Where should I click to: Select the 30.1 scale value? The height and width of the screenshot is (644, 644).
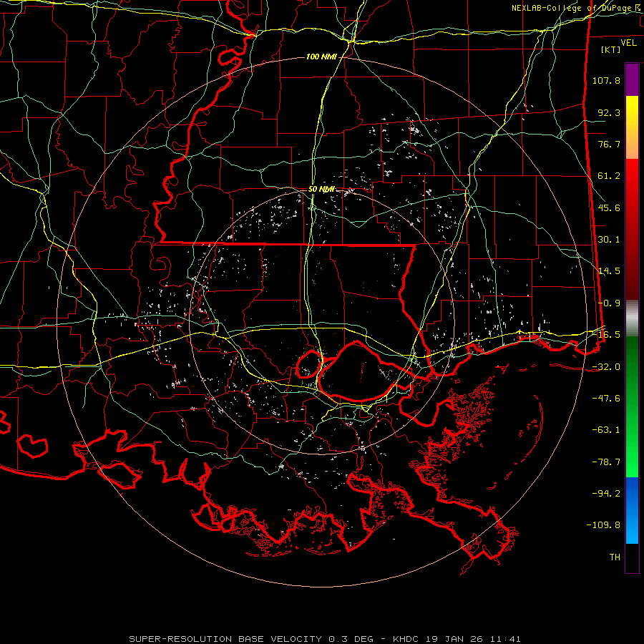[609, 240]
